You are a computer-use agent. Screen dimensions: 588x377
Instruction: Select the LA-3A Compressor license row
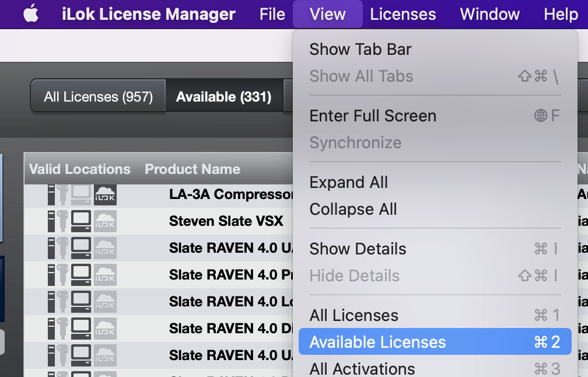point(159,195)
